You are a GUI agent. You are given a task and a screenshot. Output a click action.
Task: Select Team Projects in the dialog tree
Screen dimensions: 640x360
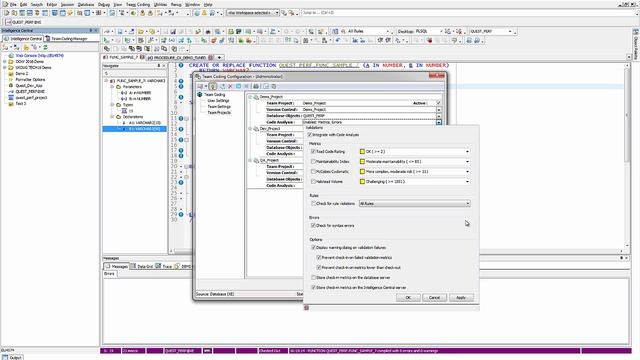[219, 113]
